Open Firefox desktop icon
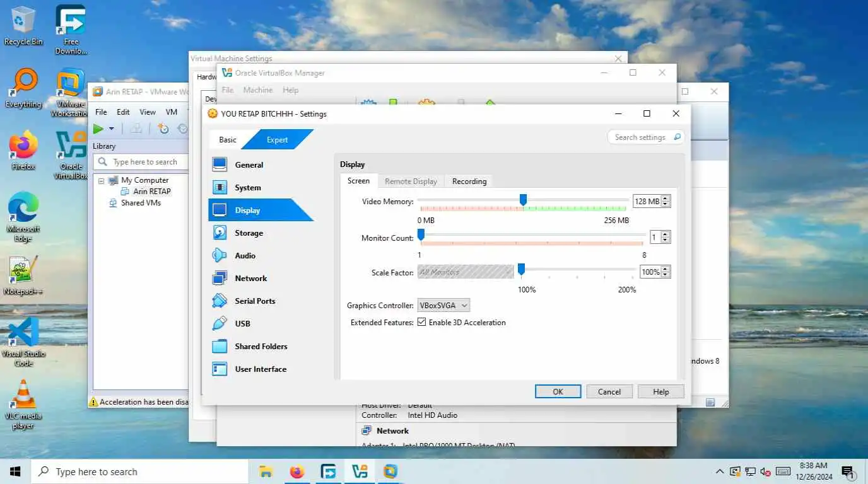 click(x=23, y=151)
